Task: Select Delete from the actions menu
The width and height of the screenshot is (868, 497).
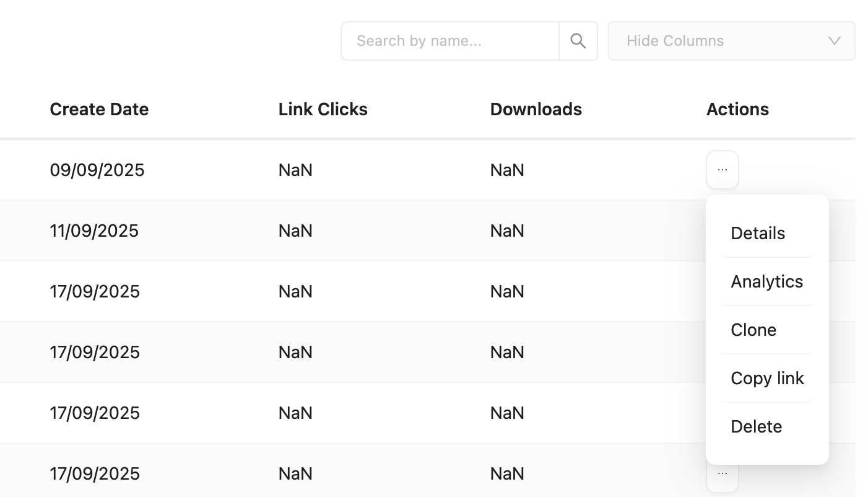Action: click(756, 427)
